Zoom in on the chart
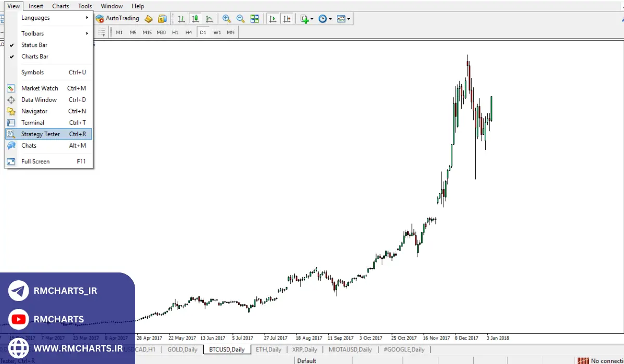This screenshot has width=624, height=364. click(x=227, y=19)
